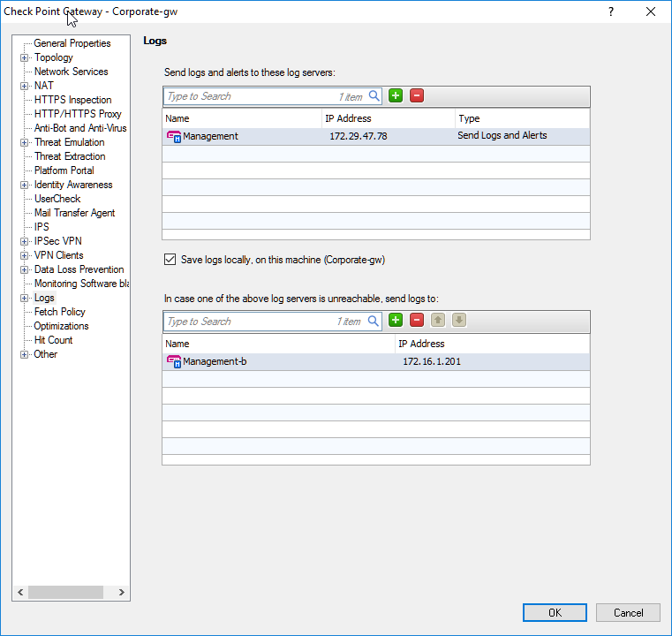
Task: Click the Send Logs and Alerts type cell
Action: (x=502, y=135)
